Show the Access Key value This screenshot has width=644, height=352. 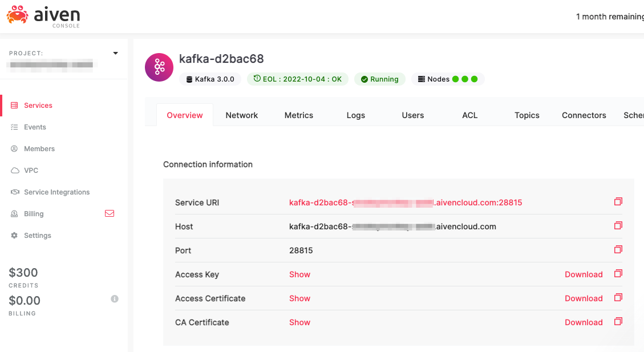click(299, 274)
